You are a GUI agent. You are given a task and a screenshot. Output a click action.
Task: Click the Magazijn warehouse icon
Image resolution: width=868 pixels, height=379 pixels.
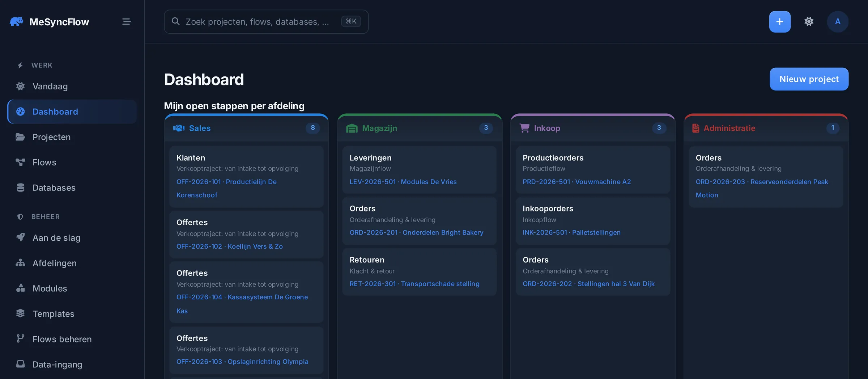click(352, 128)
